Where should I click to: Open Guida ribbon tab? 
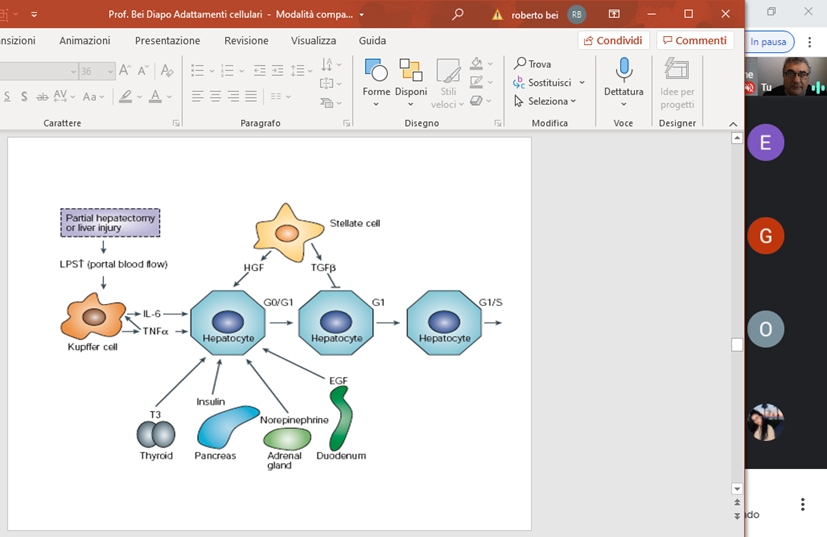coord(372,41)
